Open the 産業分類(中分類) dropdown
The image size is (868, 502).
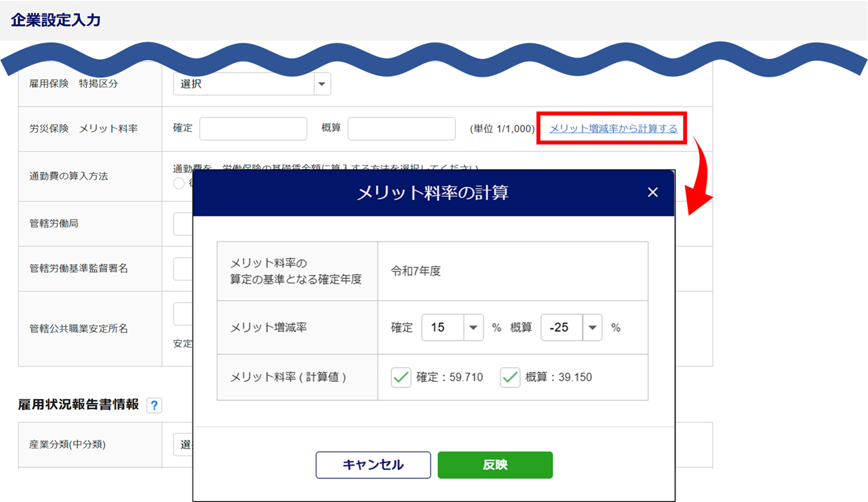(183, 445)
